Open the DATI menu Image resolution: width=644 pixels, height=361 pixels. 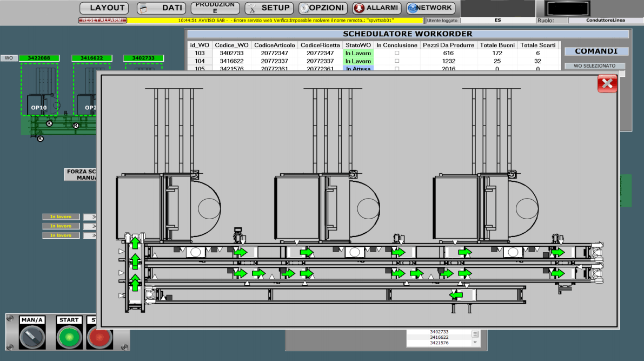click(162, 8)
